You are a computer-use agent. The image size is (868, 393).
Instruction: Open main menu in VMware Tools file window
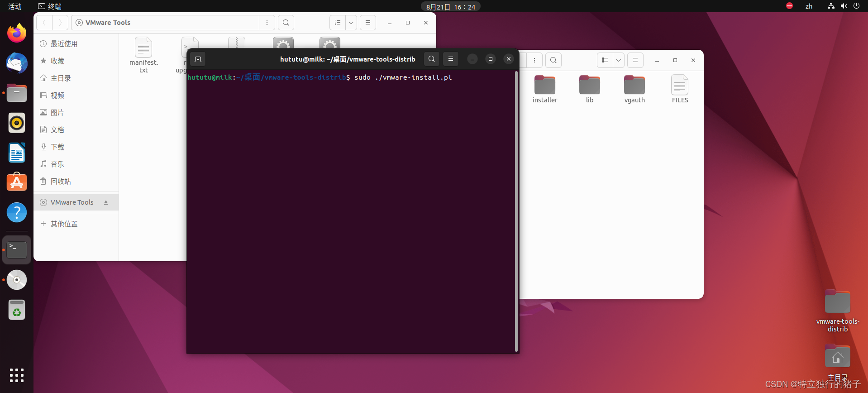coord(368,23)
